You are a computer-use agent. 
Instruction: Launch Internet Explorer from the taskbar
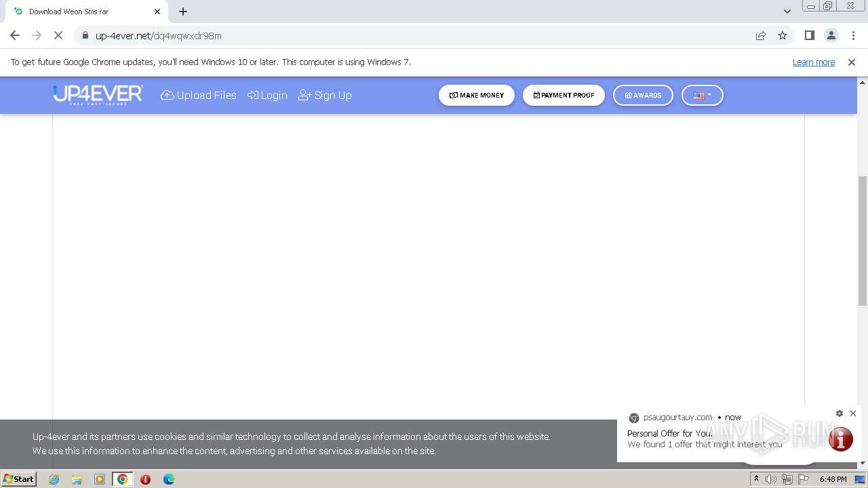coord(54,479)
